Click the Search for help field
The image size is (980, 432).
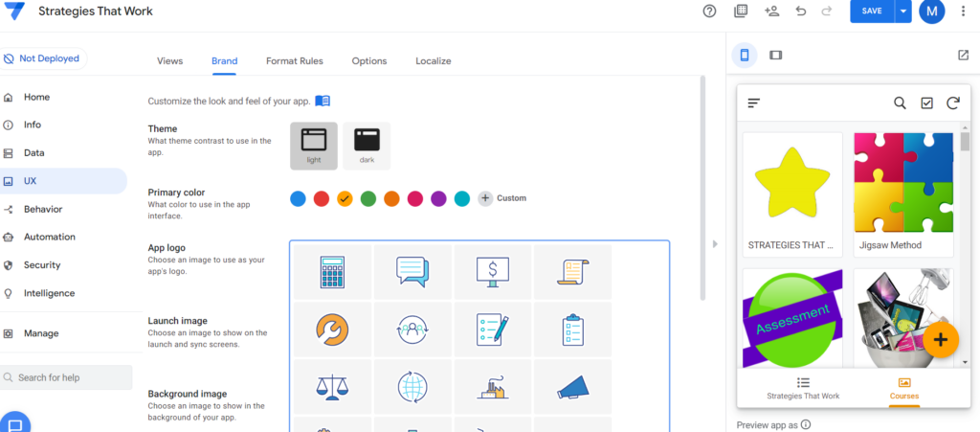(x=67, y=377)
